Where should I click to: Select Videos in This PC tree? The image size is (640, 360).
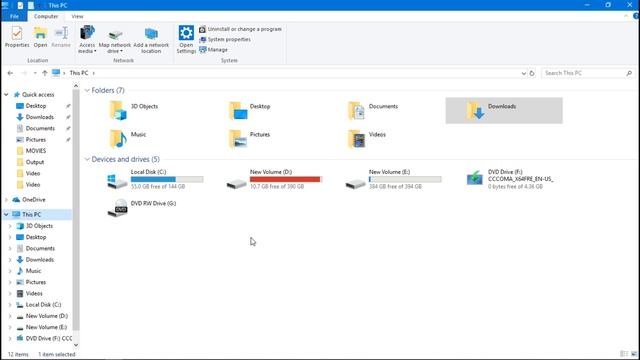pos(34,293)
